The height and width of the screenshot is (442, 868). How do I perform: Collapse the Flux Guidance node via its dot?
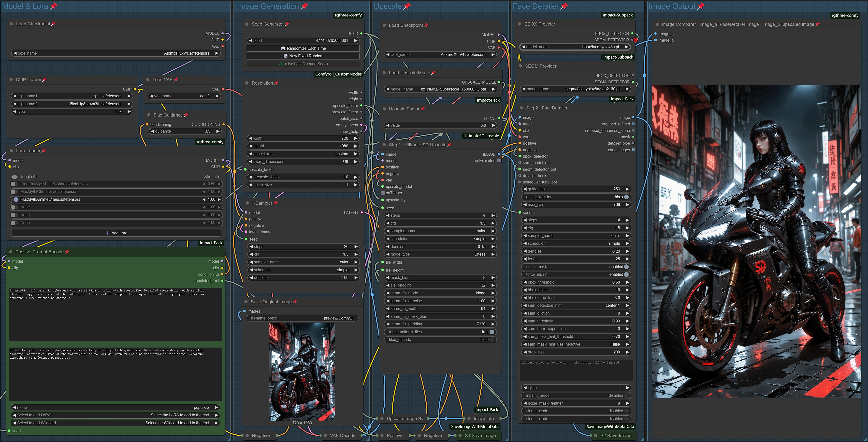pyautogui.click(x=149, y=115)
